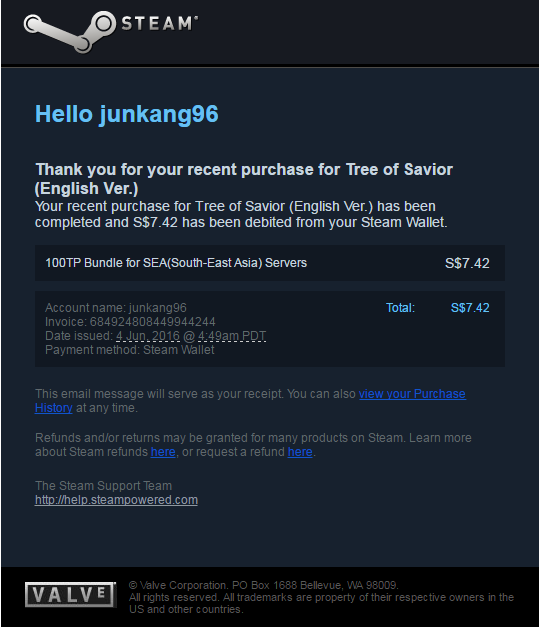Click the Hello junkang96 heading
Viewport: 540px width, 628px height.
(127, 114)
